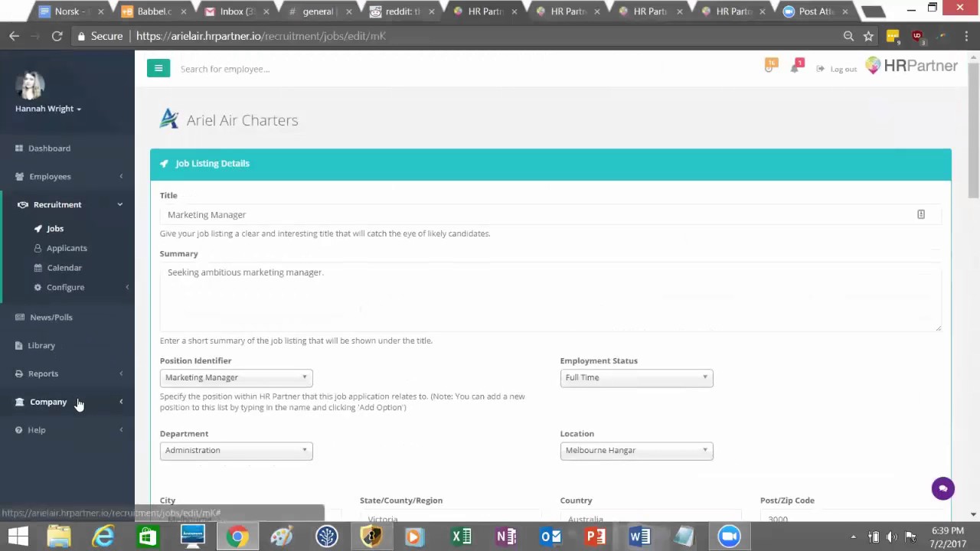Reload the page in Chrome

57,36
